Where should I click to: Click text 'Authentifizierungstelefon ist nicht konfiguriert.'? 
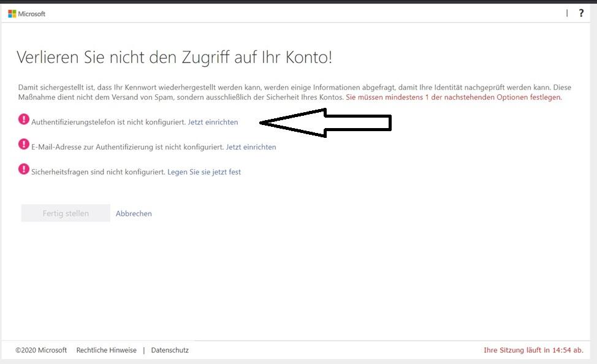(x=108, y=122)
